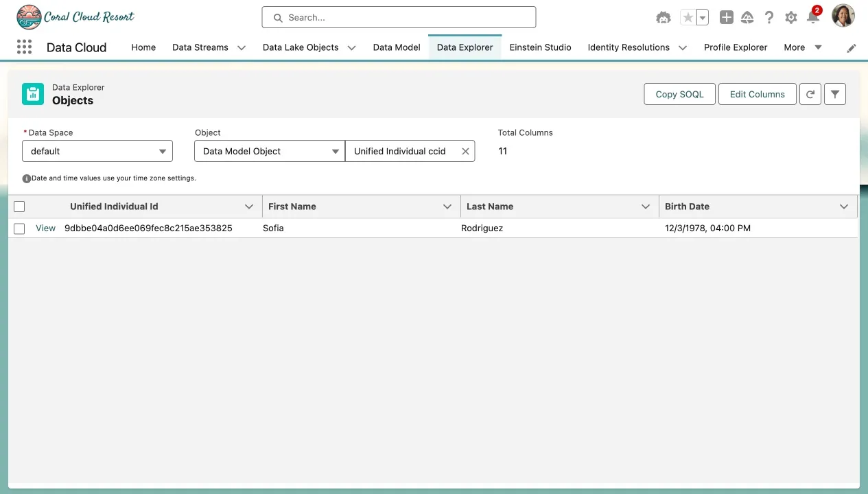Toggle the select-all rows checkbox
868x494 pixels.
(19, 207)
